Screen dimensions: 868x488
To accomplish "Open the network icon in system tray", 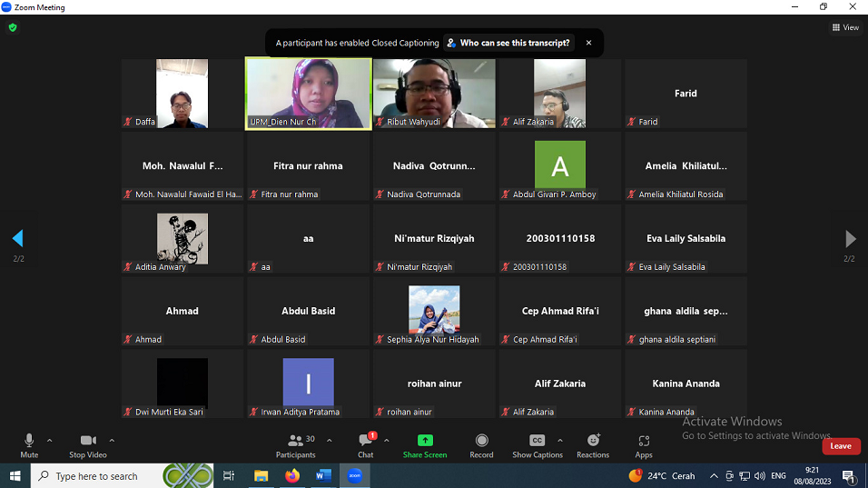I will point(745,476).
